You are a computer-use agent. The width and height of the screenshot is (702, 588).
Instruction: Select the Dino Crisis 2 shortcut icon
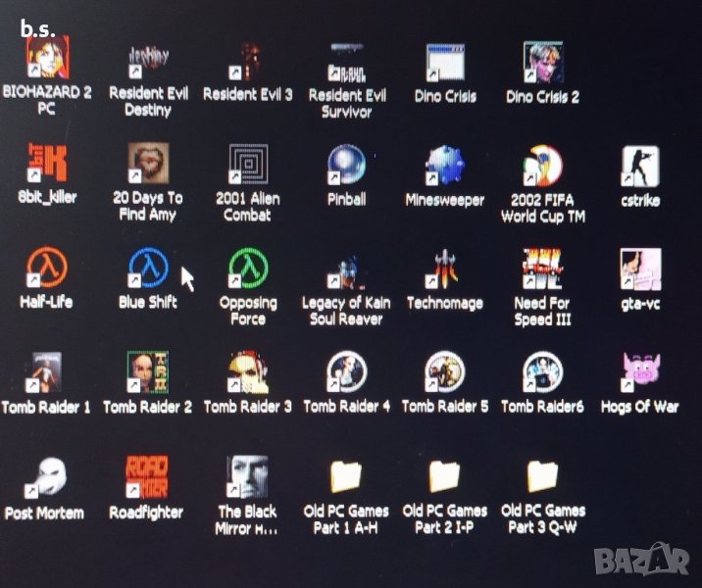[x=542, y=62]
